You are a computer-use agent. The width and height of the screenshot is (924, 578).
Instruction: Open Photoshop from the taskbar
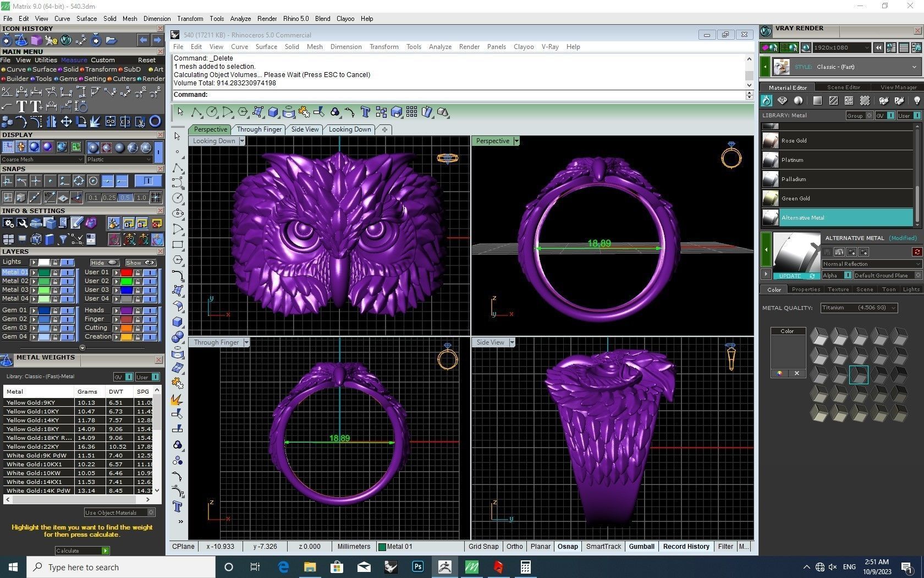[417, 566]
